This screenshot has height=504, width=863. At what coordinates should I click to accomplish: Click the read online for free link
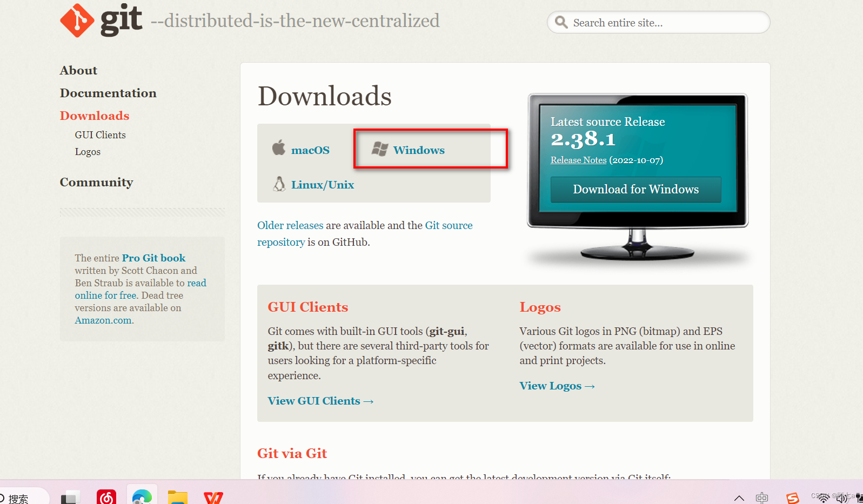141,289
